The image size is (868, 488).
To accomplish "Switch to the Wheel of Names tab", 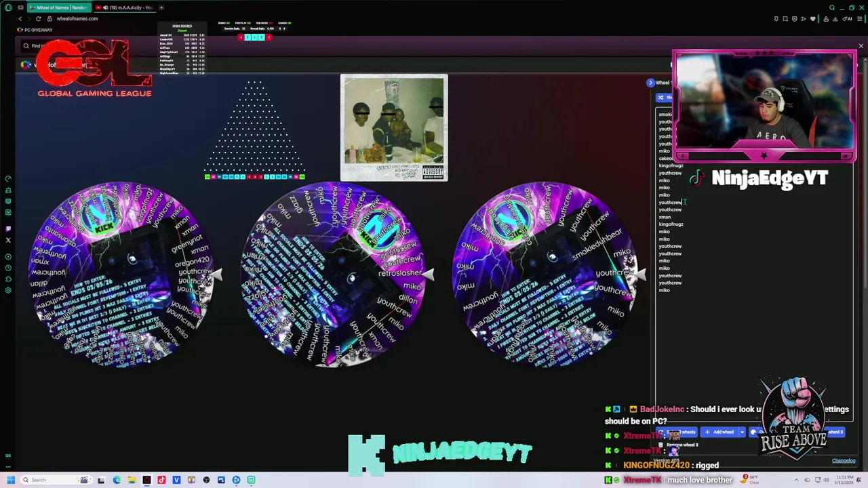I will coord(59,7).
